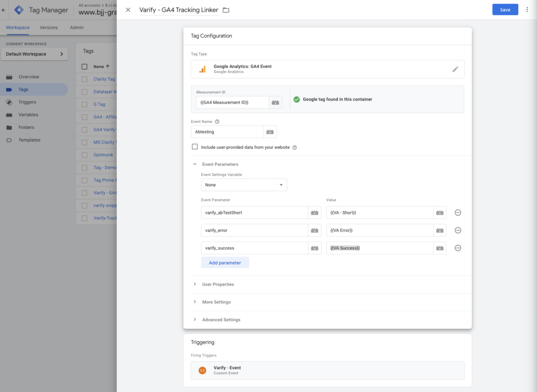Expand the More Settings section
Image resolution: width=537 pixels, height=392 pixels.
tap(195, 302)
